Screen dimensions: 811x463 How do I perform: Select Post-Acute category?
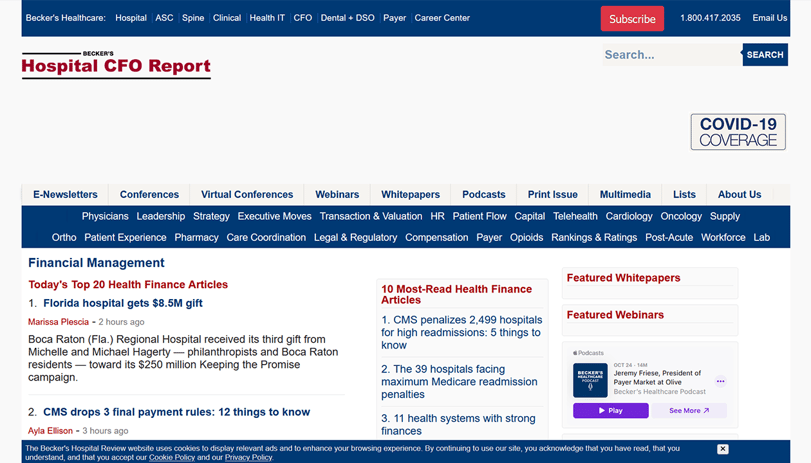[669, 237]
